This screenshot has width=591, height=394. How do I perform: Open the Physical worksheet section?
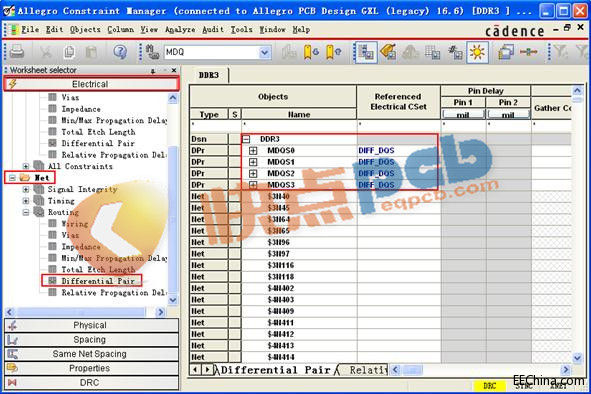(x=91, y=325)
